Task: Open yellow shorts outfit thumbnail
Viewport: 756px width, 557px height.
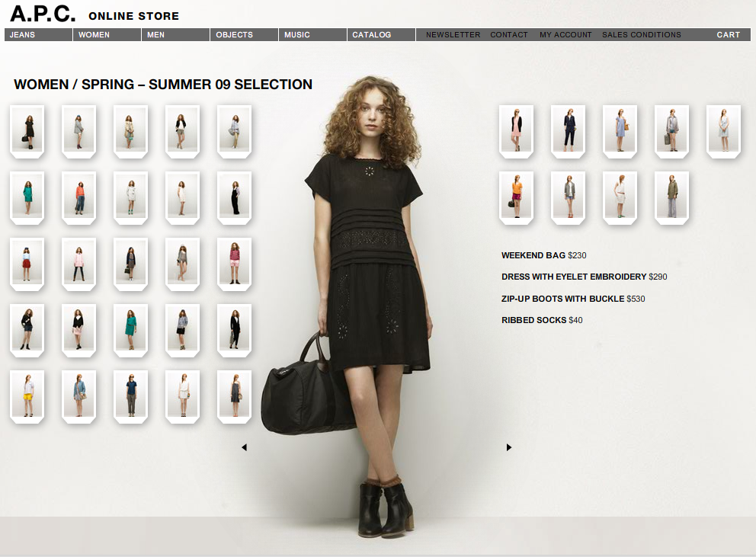Action: (27, 396)
